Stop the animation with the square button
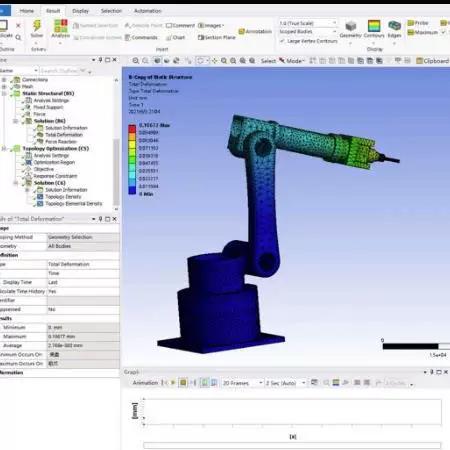Screen dimensions: 450x450 [183, 383]
